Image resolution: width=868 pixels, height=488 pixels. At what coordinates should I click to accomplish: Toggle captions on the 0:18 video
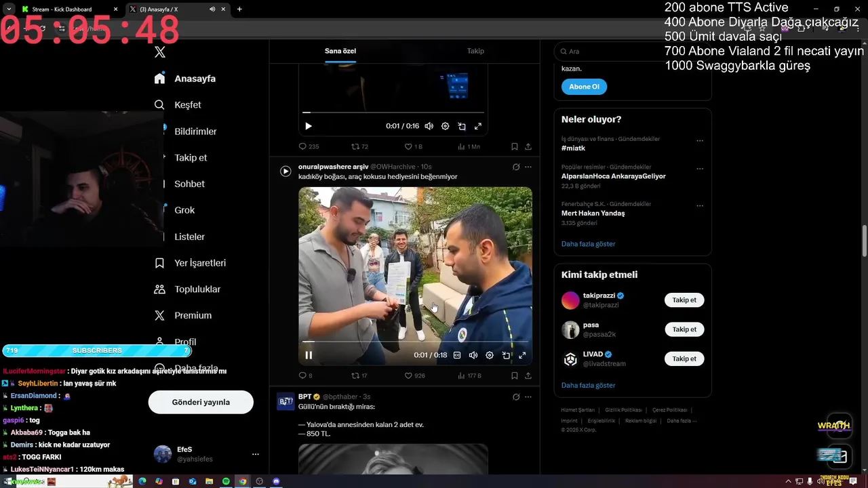457,355
